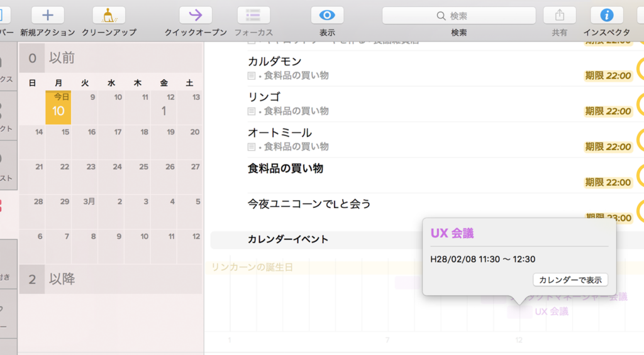Open 表示 options with the eye icon
Image resolution: width=644 pixels, height=355 pixels.
tap(327, 15)
